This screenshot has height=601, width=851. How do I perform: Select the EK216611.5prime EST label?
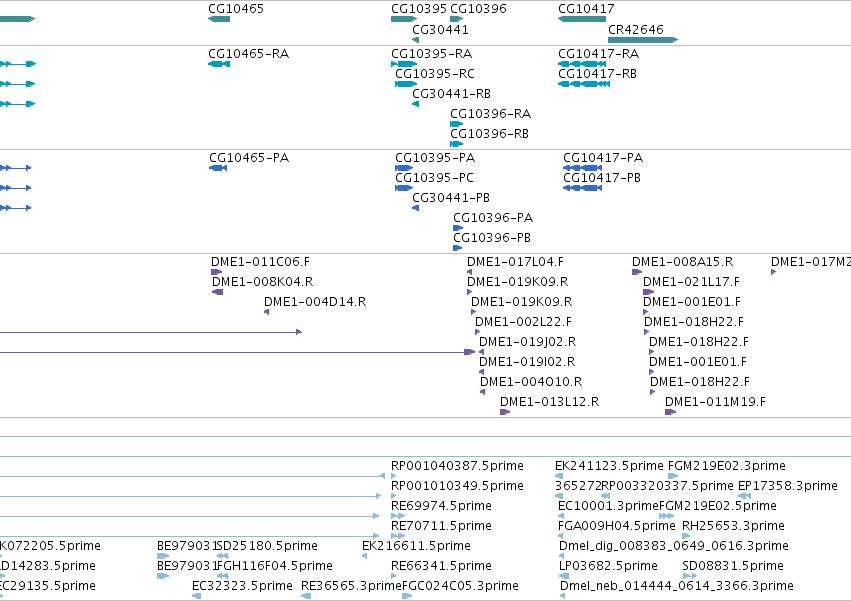(416, 546)
